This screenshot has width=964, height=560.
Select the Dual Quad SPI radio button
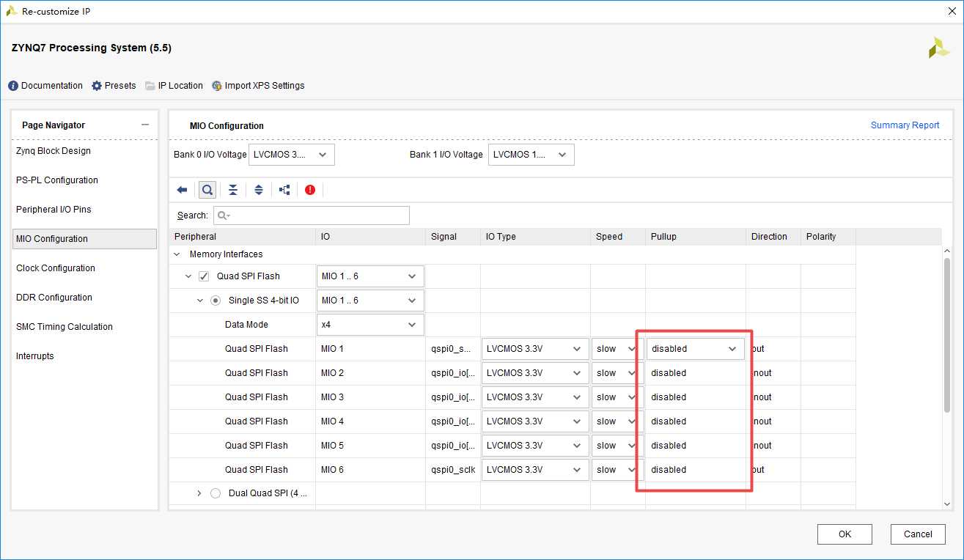(216, 493)
